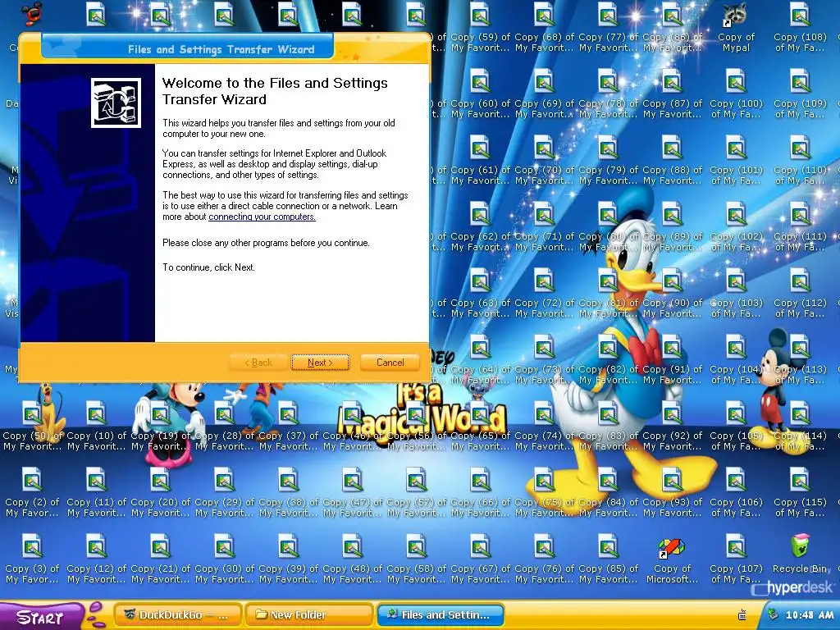
Task: Select Copy (108) of My Fa... icon
Action: pyautogui.click(x=801, y=14)
